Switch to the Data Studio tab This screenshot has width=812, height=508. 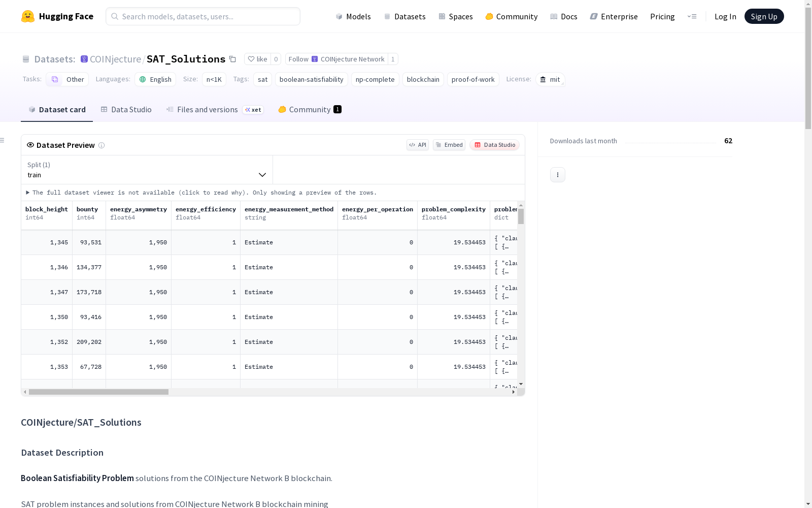click(126, 110)
